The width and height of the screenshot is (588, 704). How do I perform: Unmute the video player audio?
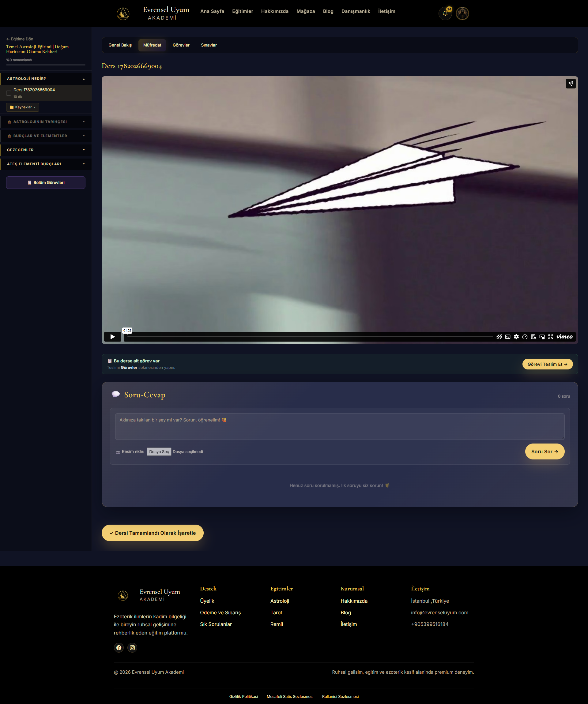499,337
